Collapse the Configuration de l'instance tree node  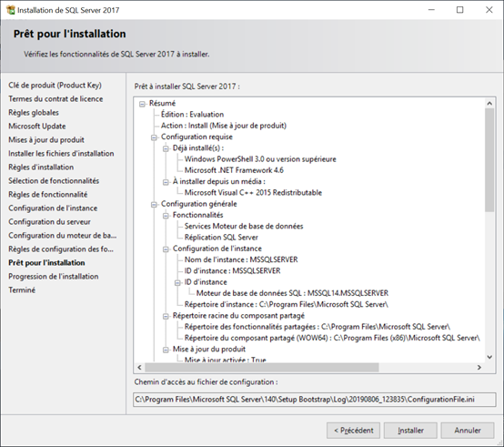166,249
